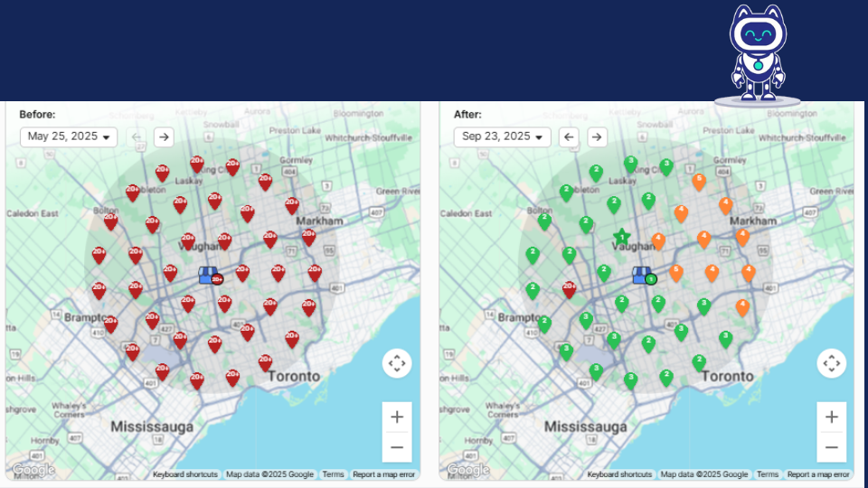Viewport: 868px width, 488px height.
Task: Click the robot mascot in the header
Action: coord(758,54)
